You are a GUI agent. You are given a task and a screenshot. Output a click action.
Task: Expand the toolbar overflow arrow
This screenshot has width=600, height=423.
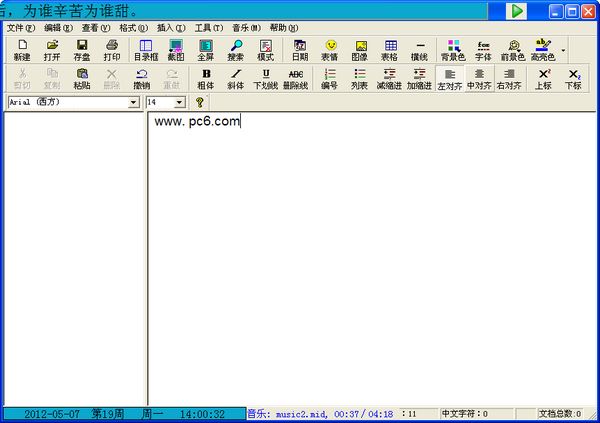[563, 50]
